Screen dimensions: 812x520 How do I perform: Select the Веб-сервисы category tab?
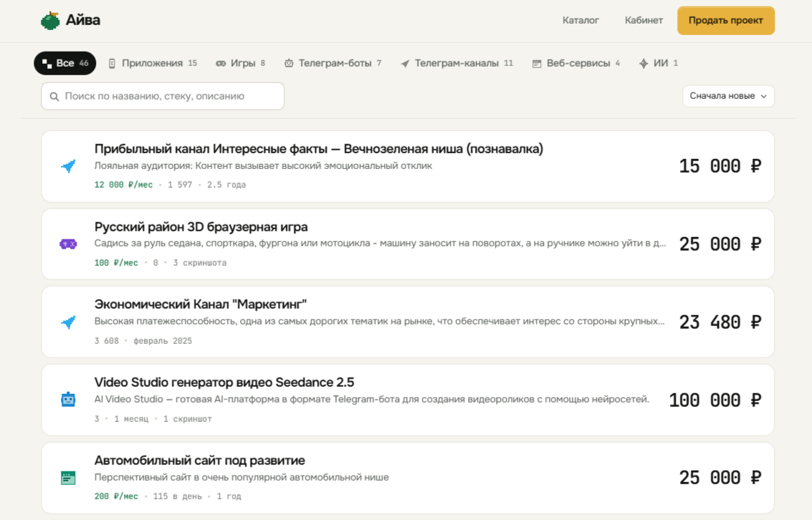tap(576, 63)
